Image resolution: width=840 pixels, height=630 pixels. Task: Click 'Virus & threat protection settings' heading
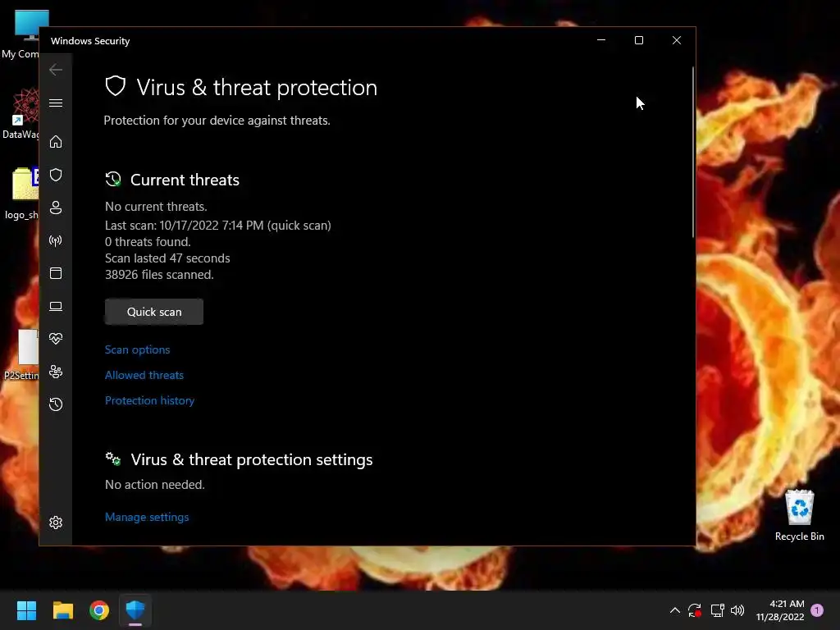point(252,459)
